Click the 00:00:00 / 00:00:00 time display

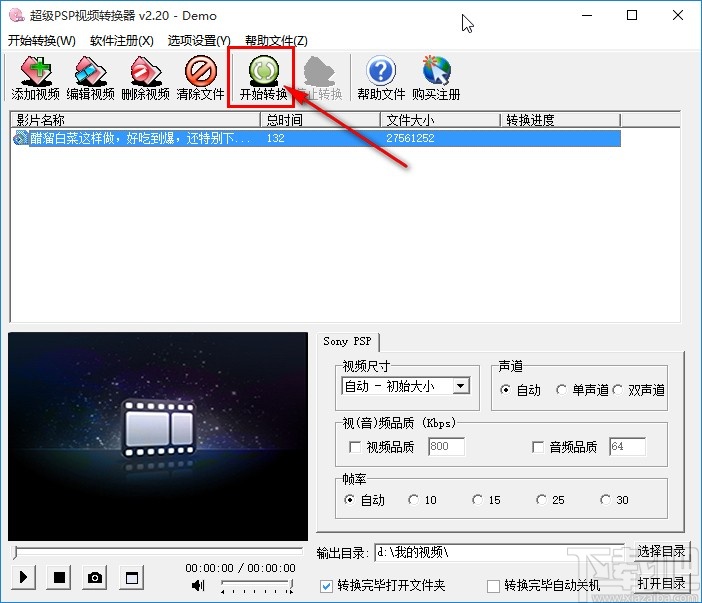pos(240,568)
